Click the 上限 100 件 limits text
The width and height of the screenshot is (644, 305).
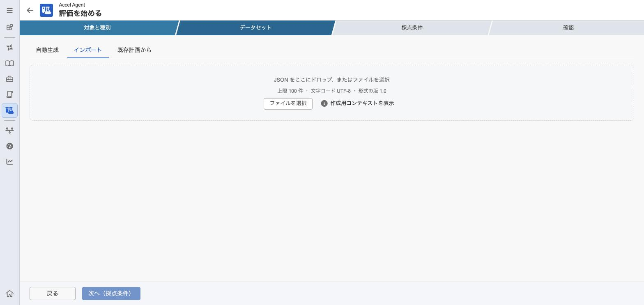[x=332, y=91]
